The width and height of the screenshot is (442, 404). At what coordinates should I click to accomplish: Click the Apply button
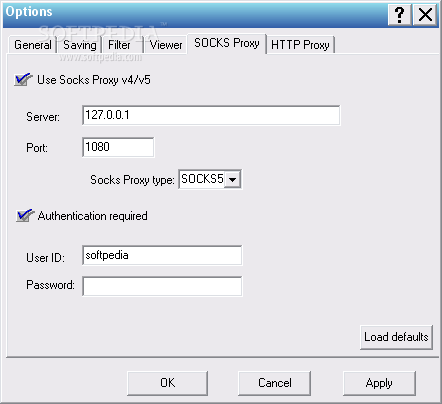coord(379,383)
